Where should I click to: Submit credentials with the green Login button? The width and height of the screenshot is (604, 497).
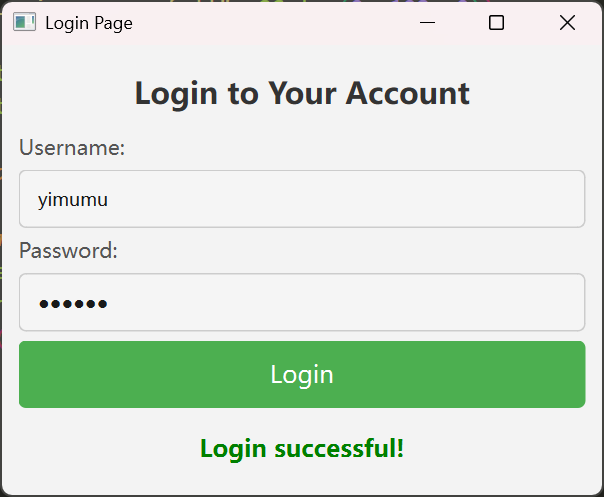[x=302, y=374]
